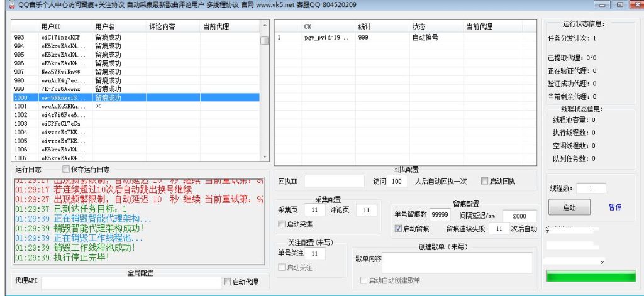Check the 启动采集 option
The image size is (644, 296).
[282, 224]
